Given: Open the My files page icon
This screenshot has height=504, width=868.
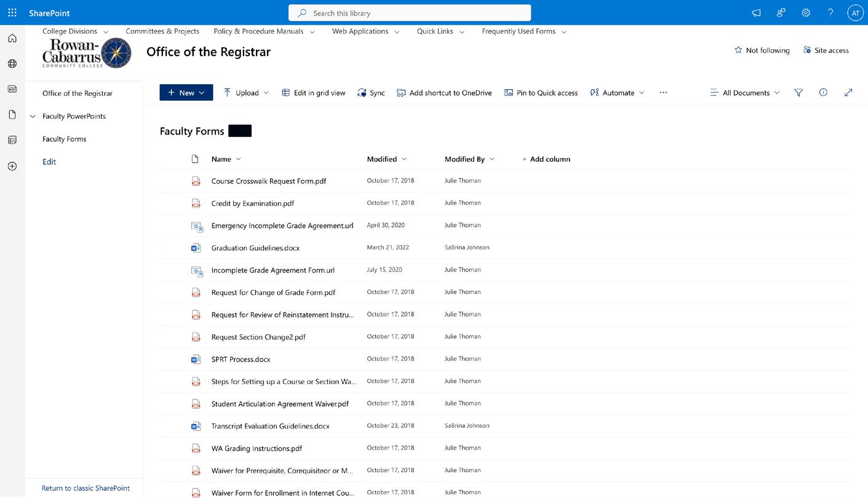Looking at the screenshot, I should coord(12,115).
